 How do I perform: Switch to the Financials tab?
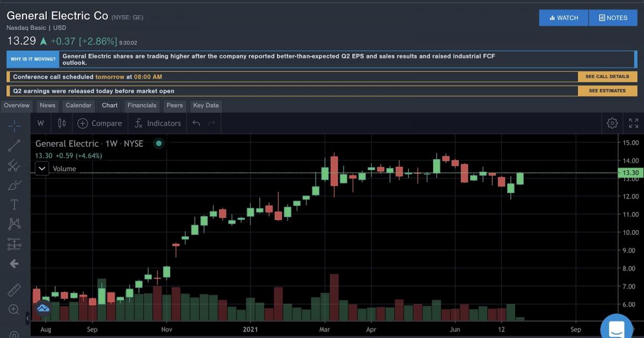(x=142, y=106)
